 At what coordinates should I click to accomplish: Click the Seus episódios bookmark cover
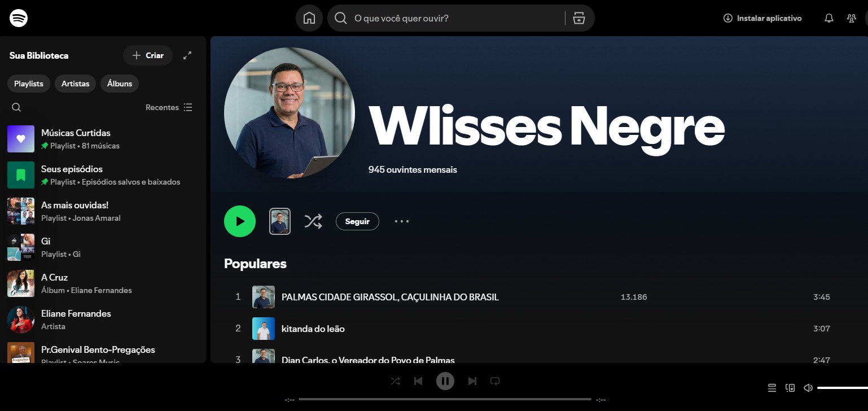(21, 175)
